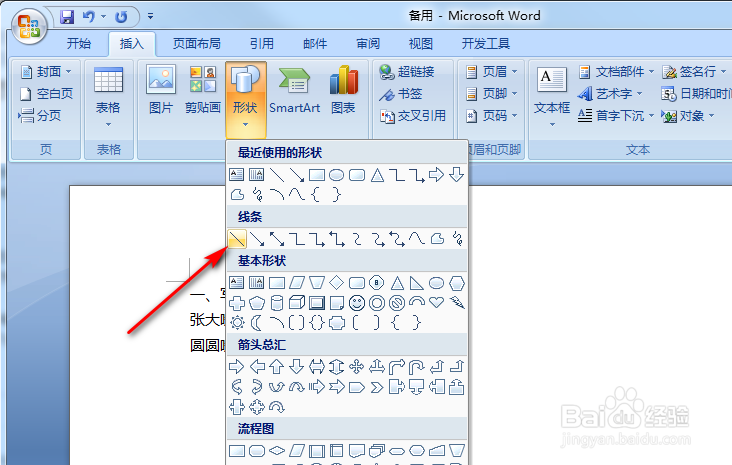Open the 页码 page number dropdown

[491, 116]
